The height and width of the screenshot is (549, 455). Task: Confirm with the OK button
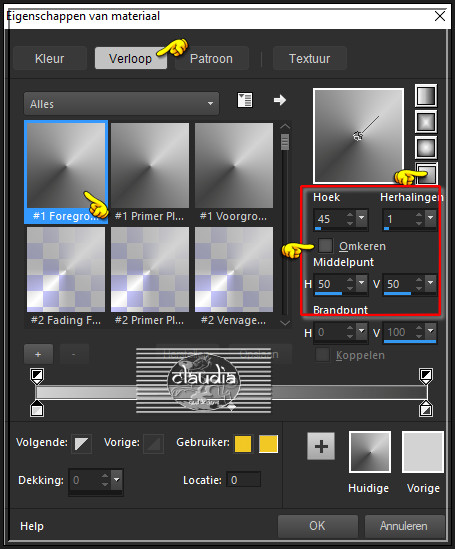pyautogui.click(x=317, y=526)
